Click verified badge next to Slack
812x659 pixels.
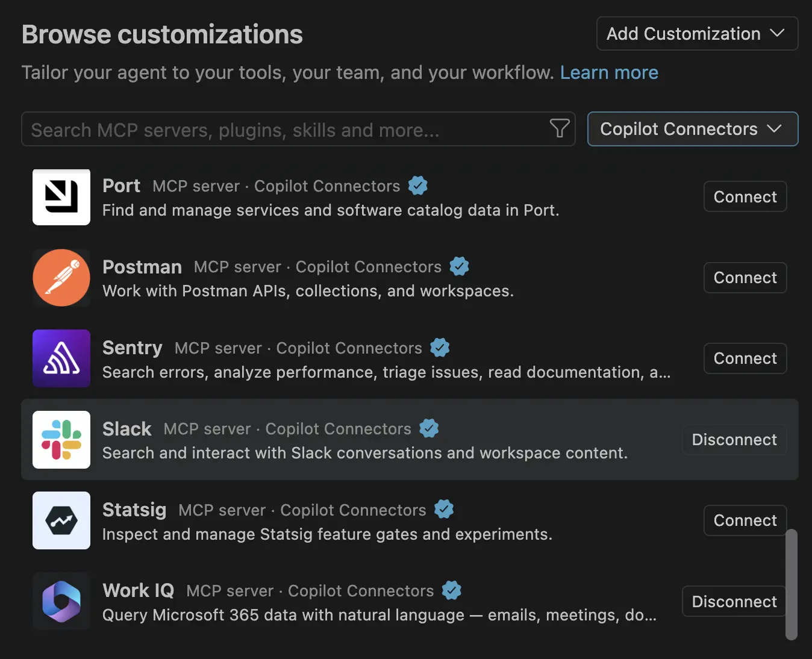point(429,428)
